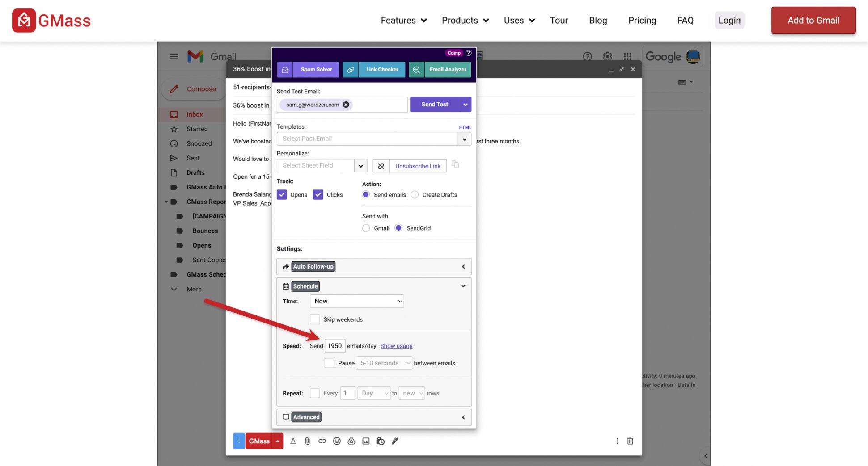868x466 pixels.
Task: Open GMass panel help question icon
Action: pyautogui.click(x=468, y=53)
